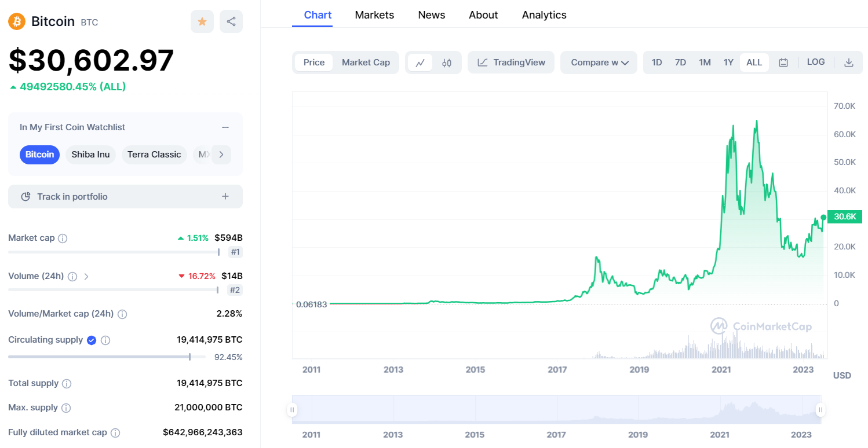The image size is (868, 448).
Task: Select the 1M time range
Action: pos(705,63)
